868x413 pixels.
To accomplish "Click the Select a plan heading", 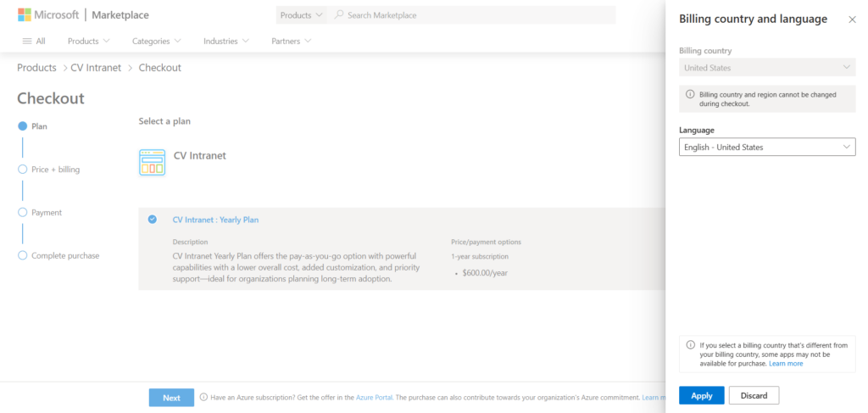I will (x=164, y=121).
